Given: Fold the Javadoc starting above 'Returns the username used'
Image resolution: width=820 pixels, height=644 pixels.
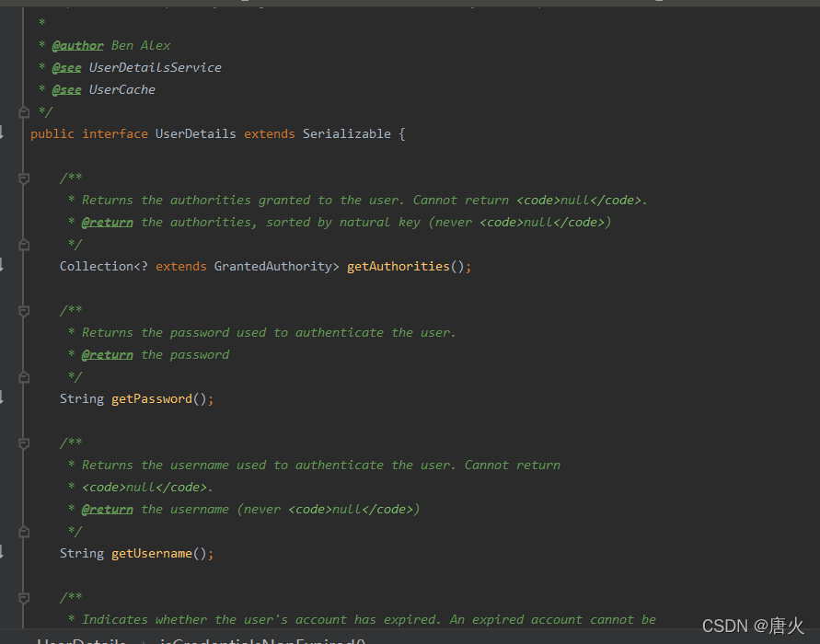Looking at the screenshot, I should click(24, 443).
